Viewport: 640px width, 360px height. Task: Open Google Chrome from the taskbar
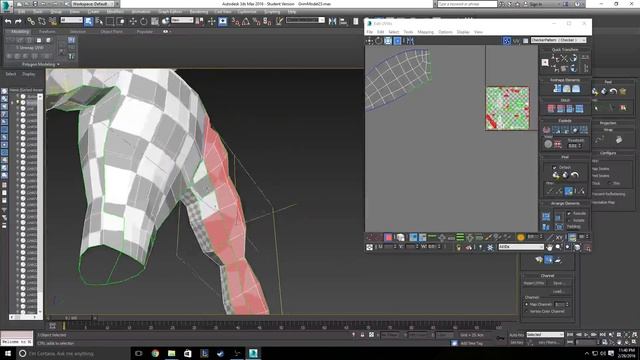(x=155, y=353)
